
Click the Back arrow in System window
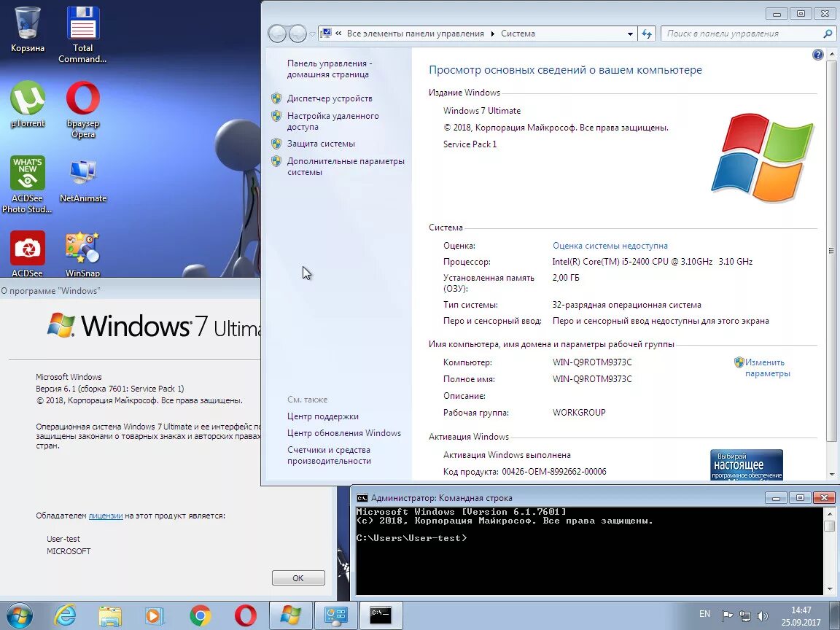278,34
